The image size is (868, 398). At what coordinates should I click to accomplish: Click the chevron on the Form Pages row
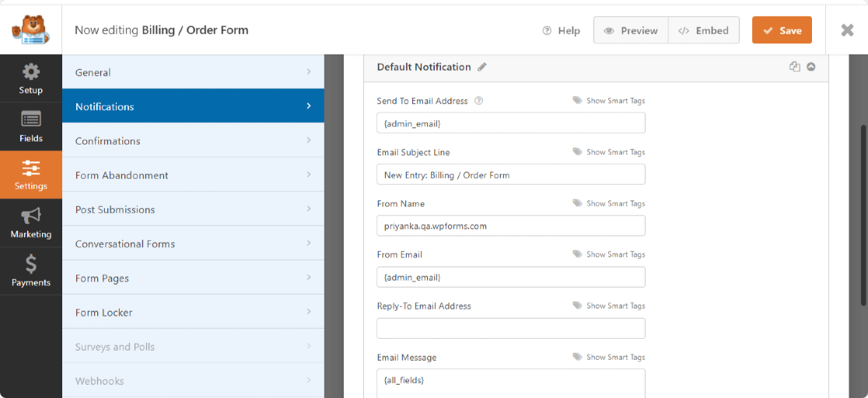[x=309, y=278]
